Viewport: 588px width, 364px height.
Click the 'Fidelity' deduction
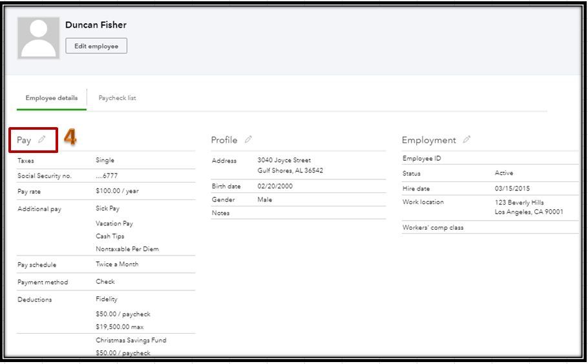pos(107,299)
